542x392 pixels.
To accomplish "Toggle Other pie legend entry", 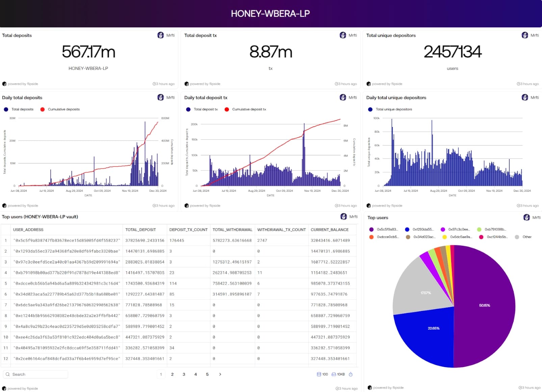I will click(523, 237).
